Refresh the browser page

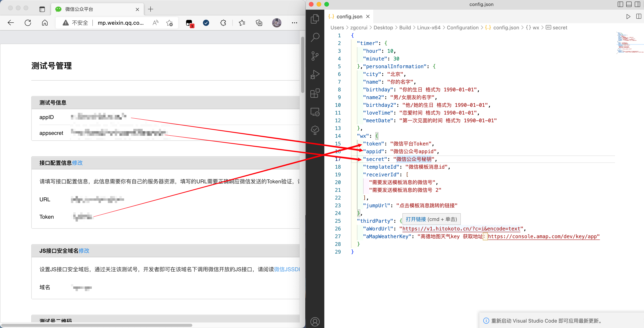(28, 23)
